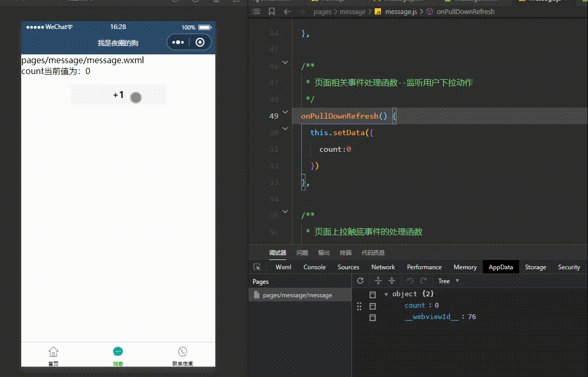
Task: Click the count当前值为:0 text in simulator
Action: pyautogui.click(x=56, y=71)
